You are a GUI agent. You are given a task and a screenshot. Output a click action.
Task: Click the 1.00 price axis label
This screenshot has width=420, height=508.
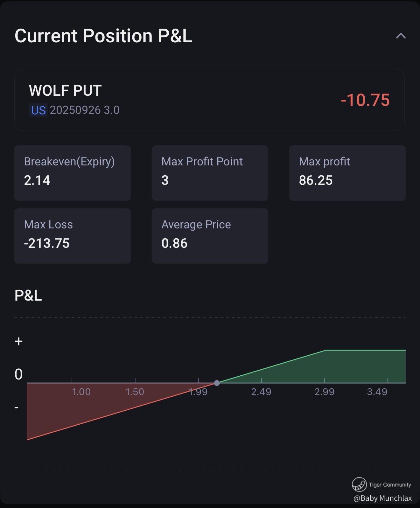81,392
